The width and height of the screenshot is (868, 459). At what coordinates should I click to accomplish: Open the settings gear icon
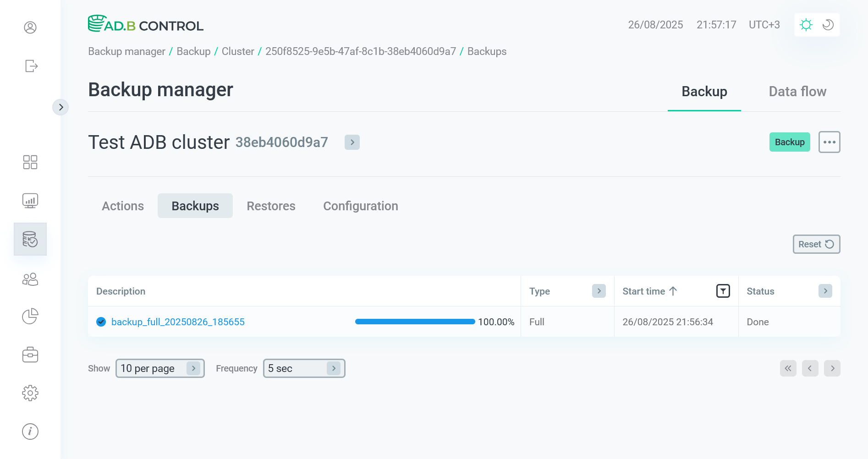pos(30,393)
